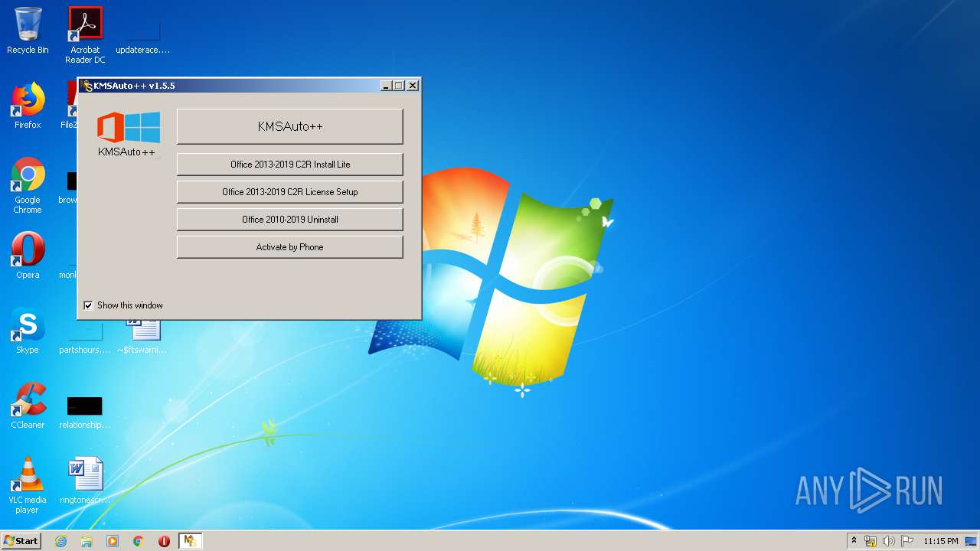The image size is (980, 551).
Task: Launch Office 2013-2019 C2R License Setup
Action: tap(289, 192)
